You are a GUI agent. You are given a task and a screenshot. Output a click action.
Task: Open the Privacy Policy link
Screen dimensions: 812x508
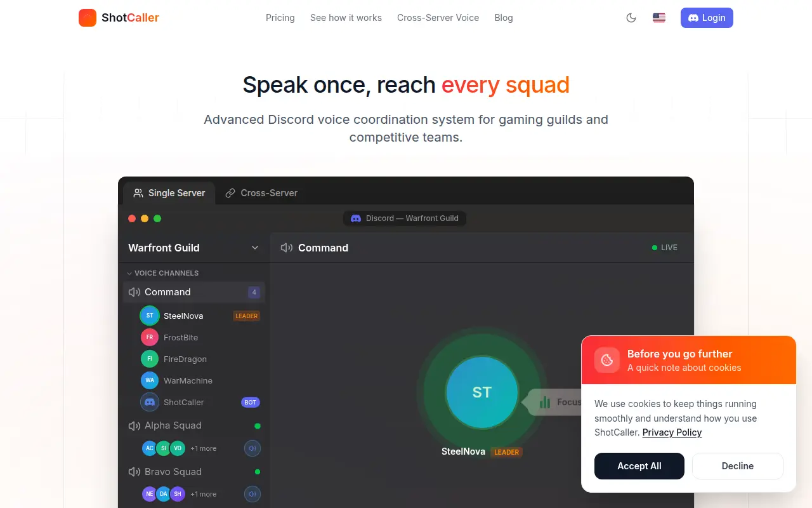pyautogui.click(x=672, y=432)
